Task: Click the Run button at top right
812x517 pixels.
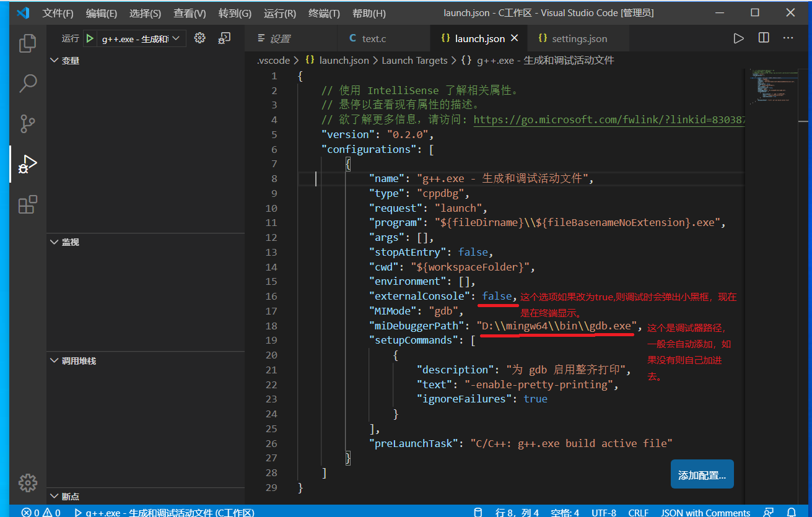Action: [738, 38]
